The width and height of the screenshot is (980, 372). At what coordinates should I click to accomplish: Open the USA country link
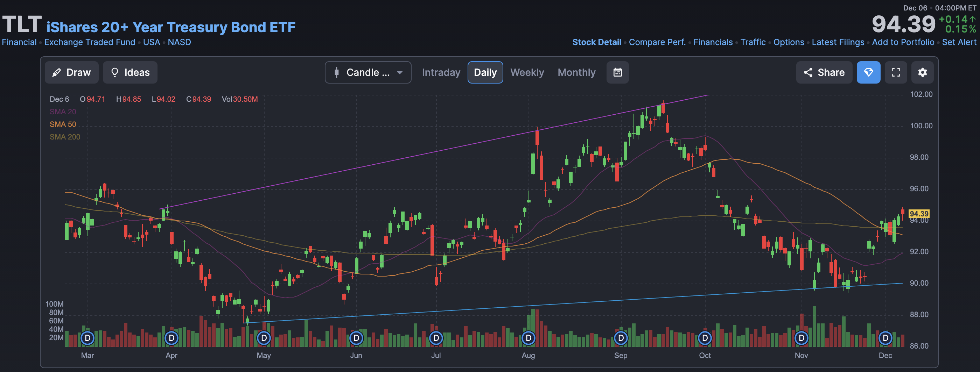tap(152, 42)
